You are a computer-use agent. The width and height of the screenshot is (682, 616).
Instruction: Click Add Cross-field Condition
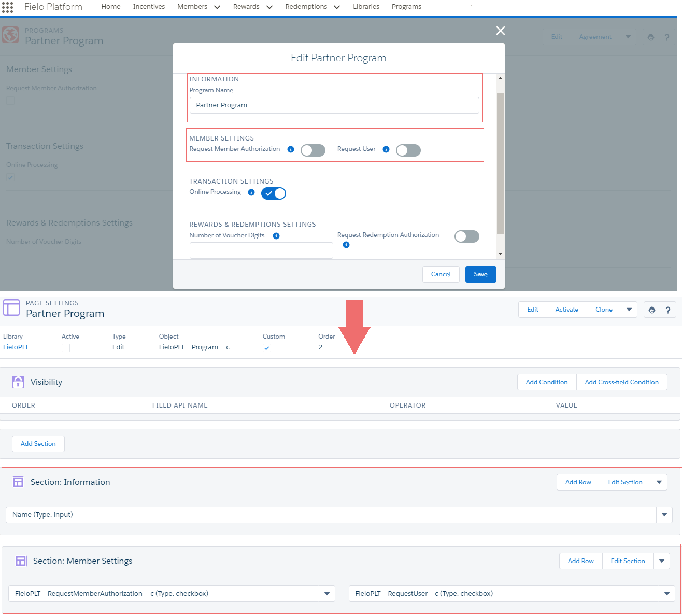click(x=622, y=382)
